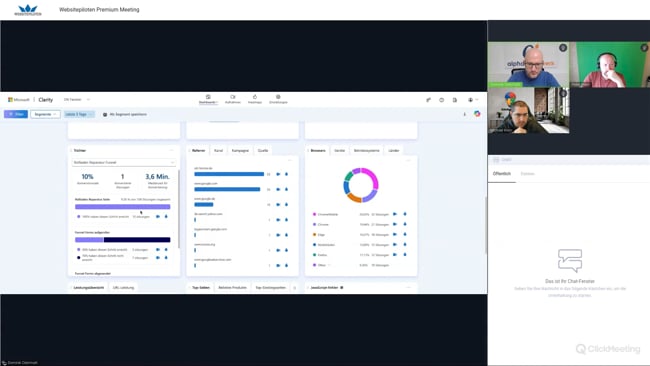The image size is (650, 366).
Task: Open the funnel selection dropdown in Trichter card
Action: [x=124, y=162]
